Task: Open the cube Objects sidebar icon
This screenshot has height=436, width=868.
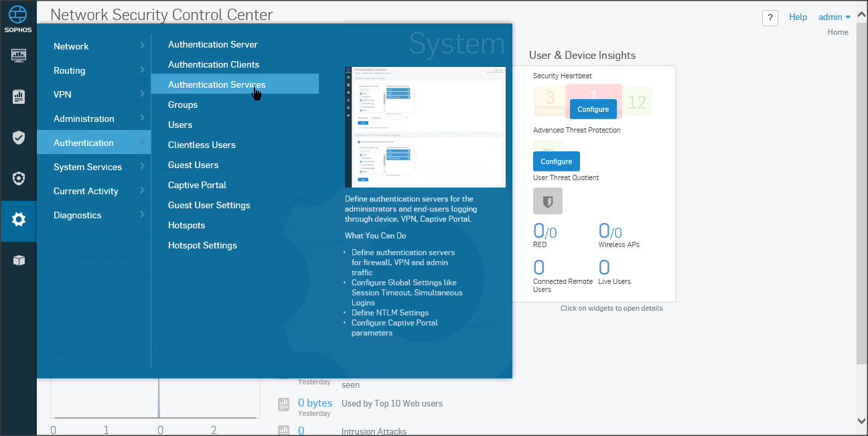Action: click(19, 261)
